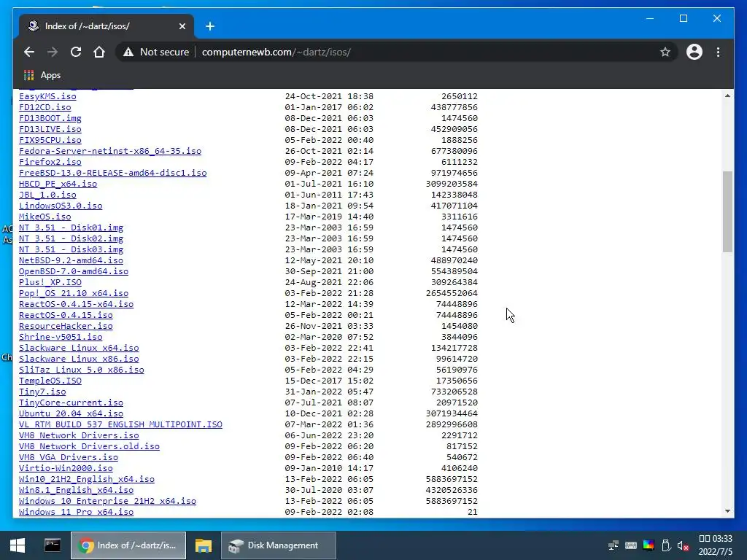Open the SliTaz_Linux_5.0_x86.iso link

coord(82,370)
